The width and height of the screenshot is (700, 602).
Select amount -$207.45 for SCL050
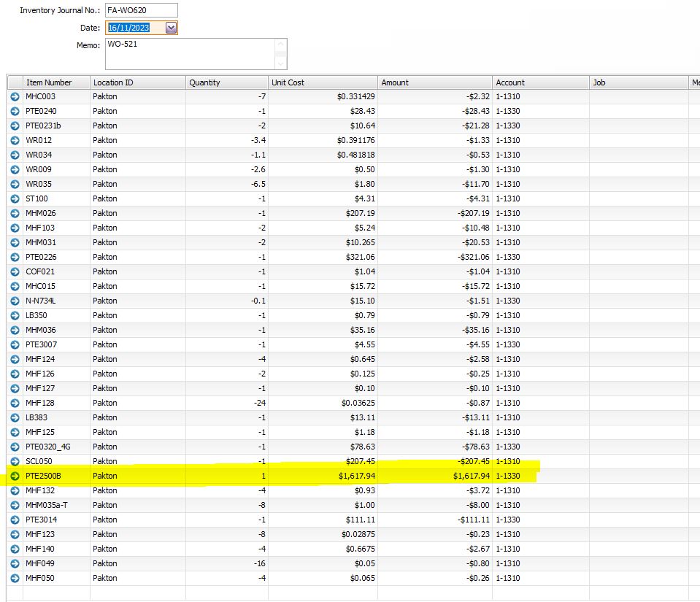tap(435, 461)
